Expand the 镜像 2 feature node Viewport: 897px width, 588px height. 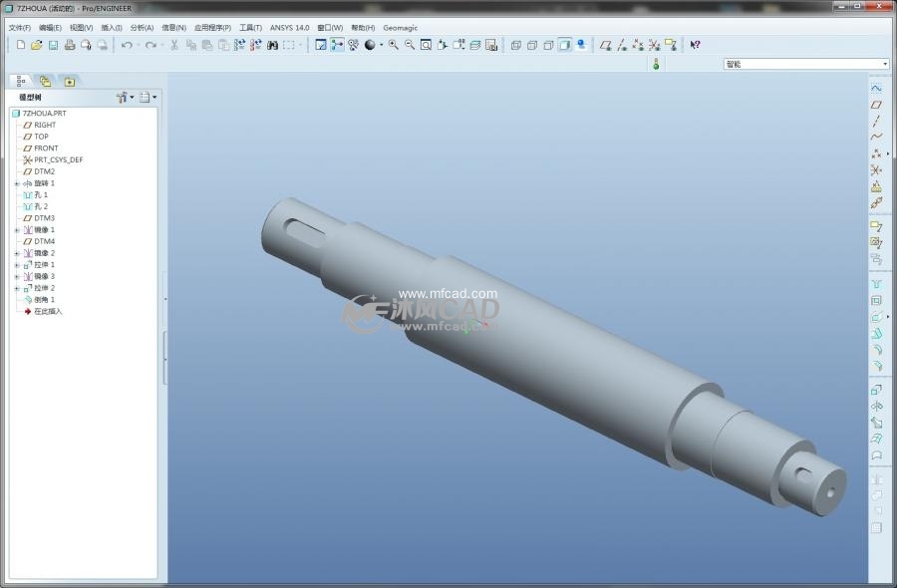click(x=17, y=253)
